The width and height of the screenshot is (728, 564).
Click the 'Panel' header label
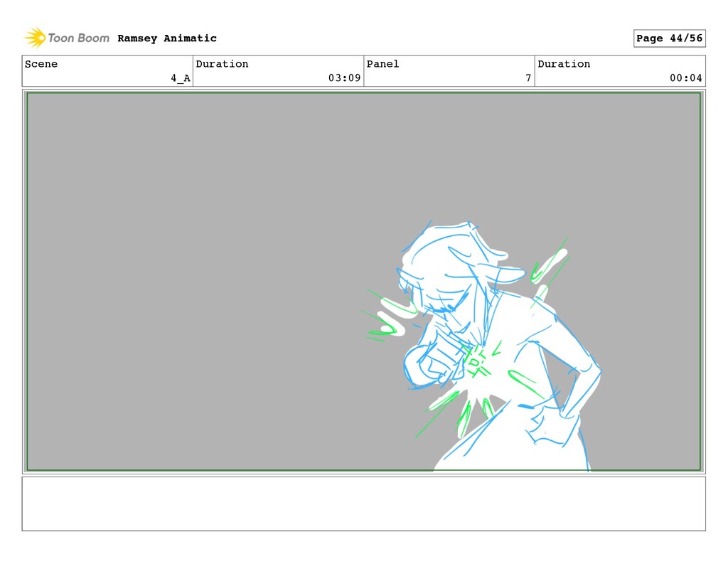[382, 63]
